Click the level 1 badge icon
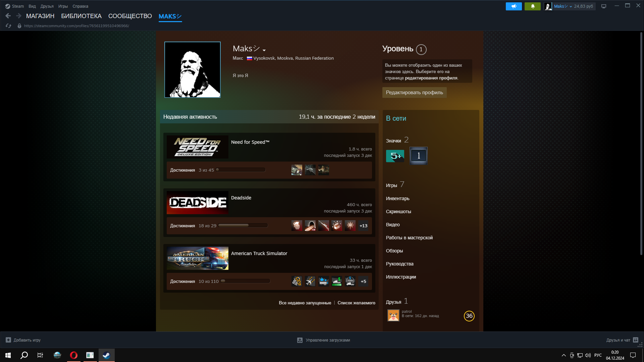 point(418,156)
